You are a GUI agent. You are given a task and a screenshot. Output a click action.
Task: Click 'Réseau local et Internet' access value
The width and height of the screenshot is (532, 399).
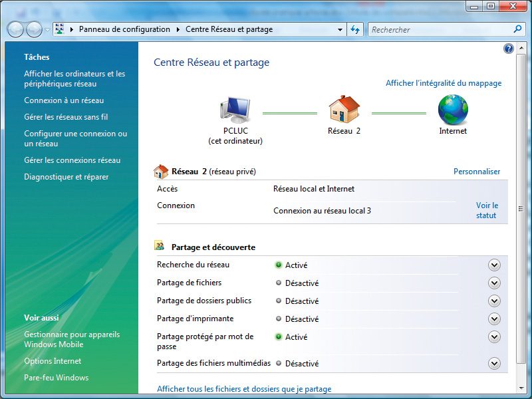point(313,189)
